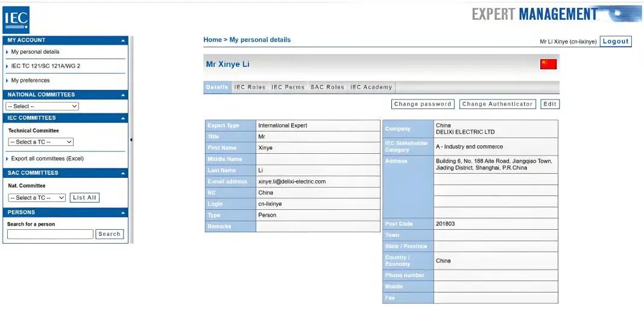
Task: Collapse the SAC COMMITTEES section arrow
Action: [123, 173]
